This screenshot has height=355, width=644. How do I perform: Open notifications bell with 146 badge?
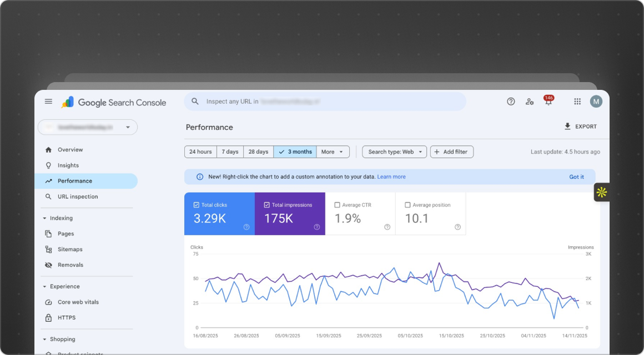[x=549, y=101]
